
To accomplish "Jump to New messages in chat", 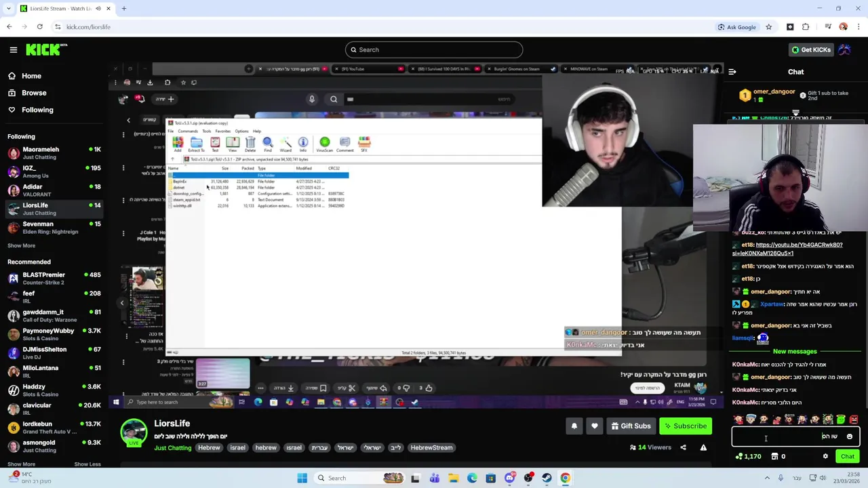I will click(795, 352).
